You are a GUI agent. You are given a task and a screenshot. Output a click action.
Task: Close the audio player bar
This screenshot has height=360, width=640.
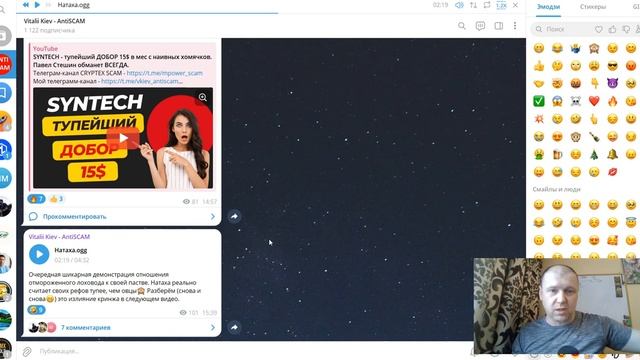(515, 5)
